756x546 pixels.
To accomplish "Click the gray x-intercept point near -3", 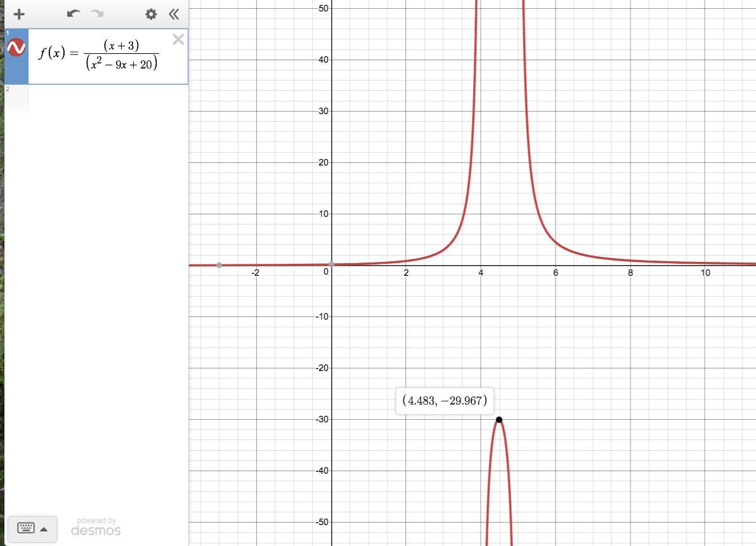I will click(219, 265).
